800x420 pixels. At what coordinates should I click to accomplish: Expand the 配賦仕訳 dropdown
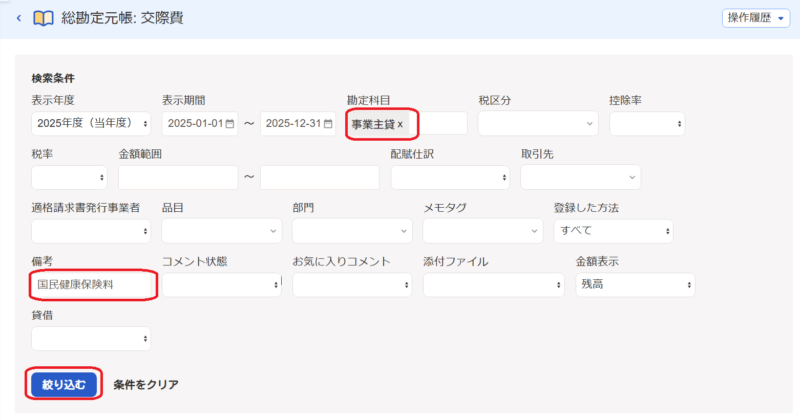point(450,177)
